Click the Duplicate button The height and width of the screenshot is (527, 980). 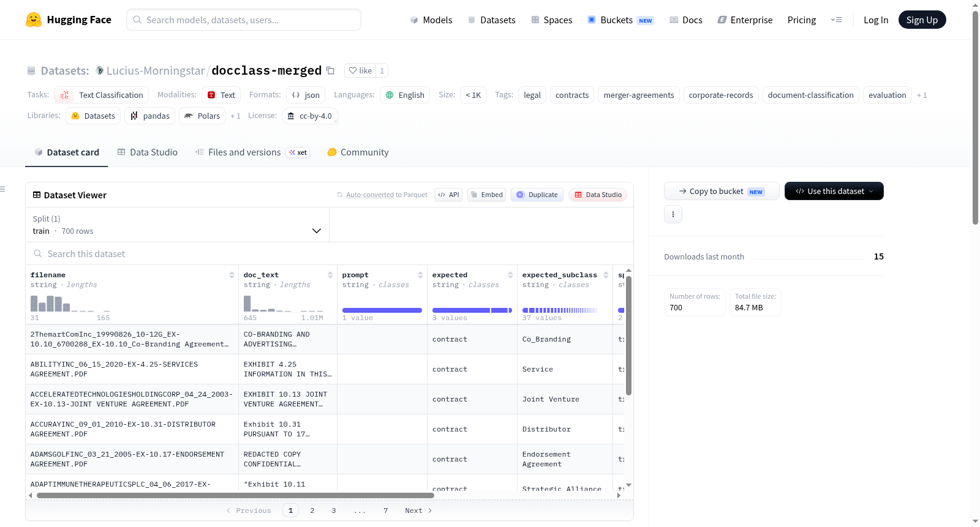tap(537, 195)
